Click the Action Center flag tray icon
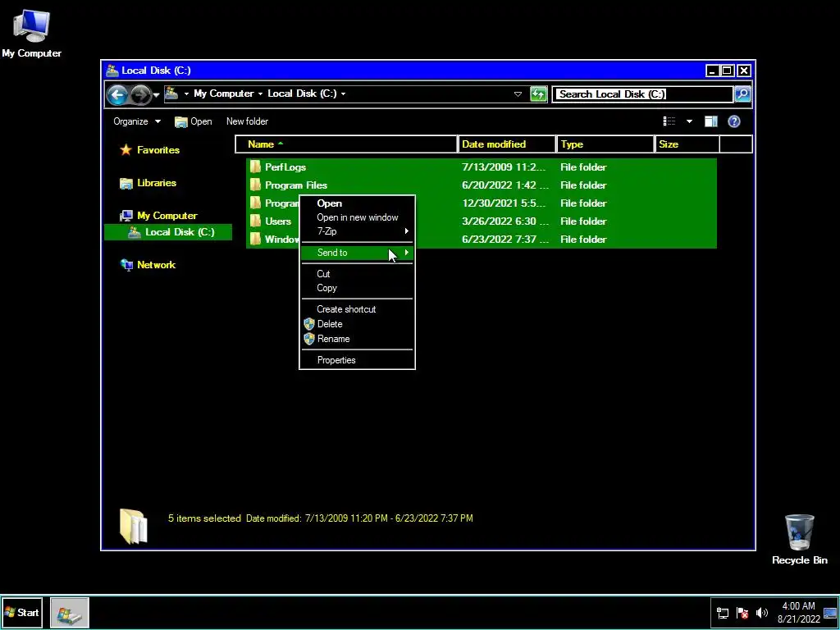 pos(742,614)
